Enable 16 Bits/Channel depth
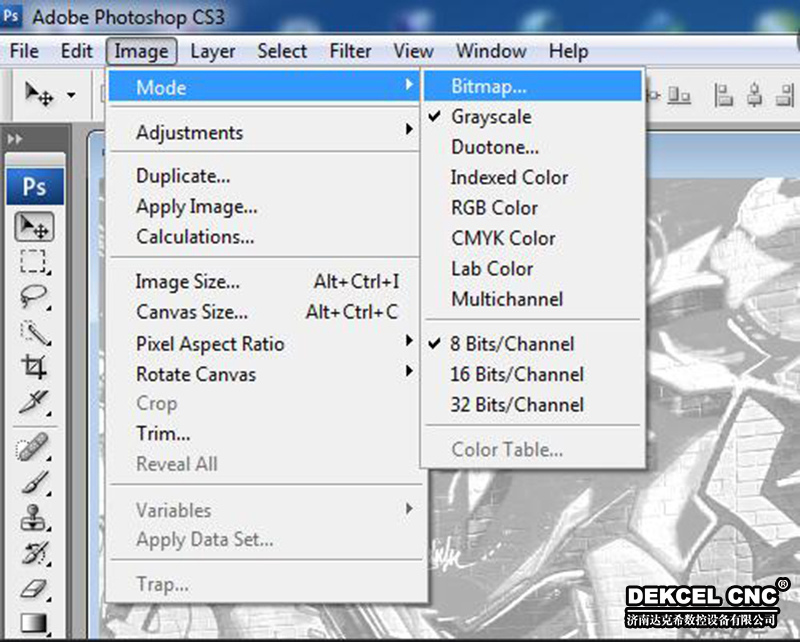The height and width of the screenshot is (642, 800). (x=517, y=375)
